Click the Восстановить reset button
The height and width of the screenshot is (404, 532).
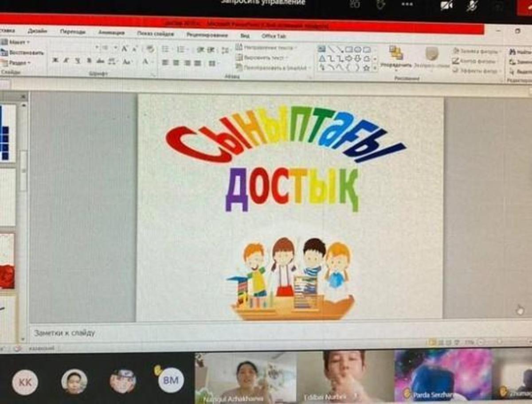tap(23, 53)
